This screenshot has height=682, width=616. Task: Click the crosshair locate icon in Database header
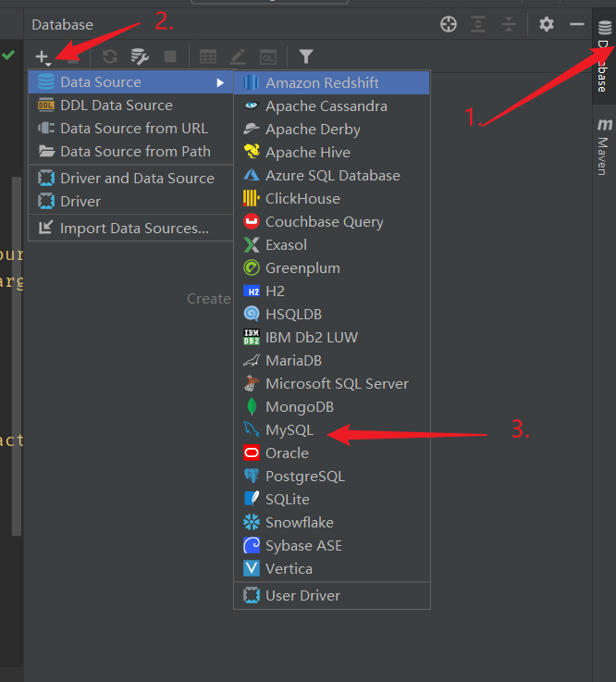[x=449, y=24]
